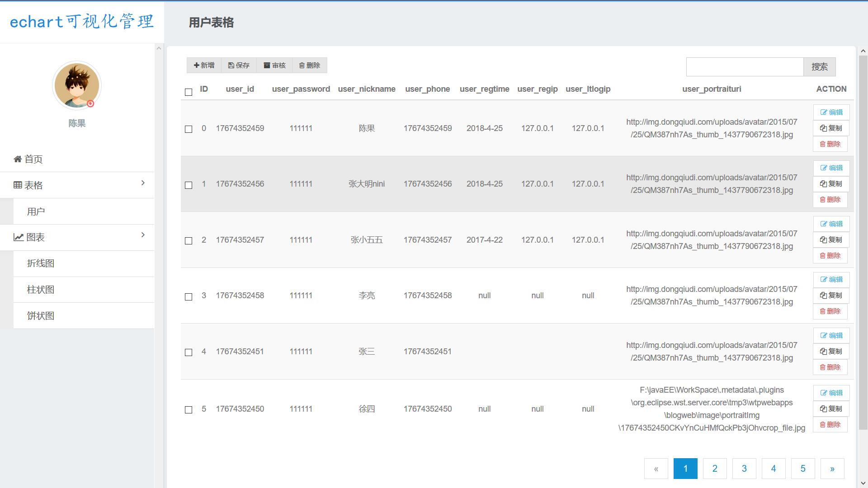Check the checkbox for row ID 1
868x488 pixels.
(189, 185)
